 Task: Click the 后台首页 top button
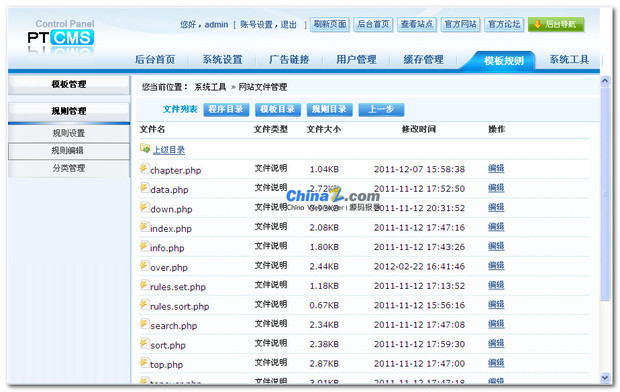coord(373,25)
